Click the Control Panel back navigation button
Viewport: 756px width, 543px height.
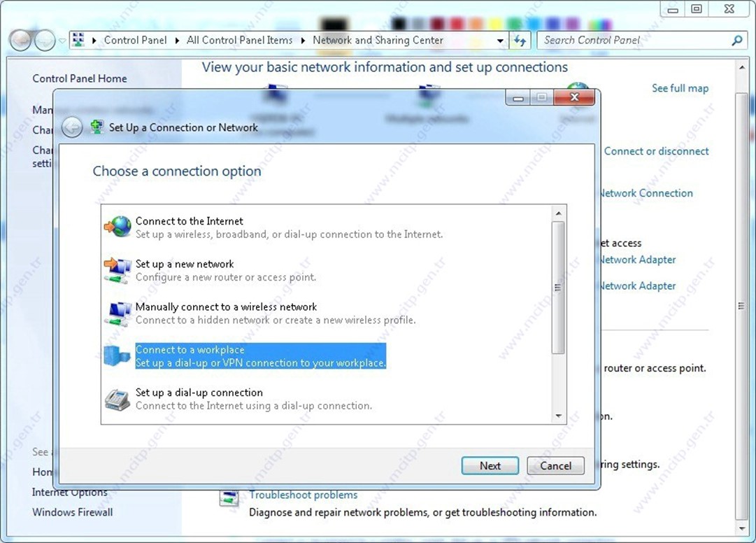pyautogui.click(x=20, y=40)
